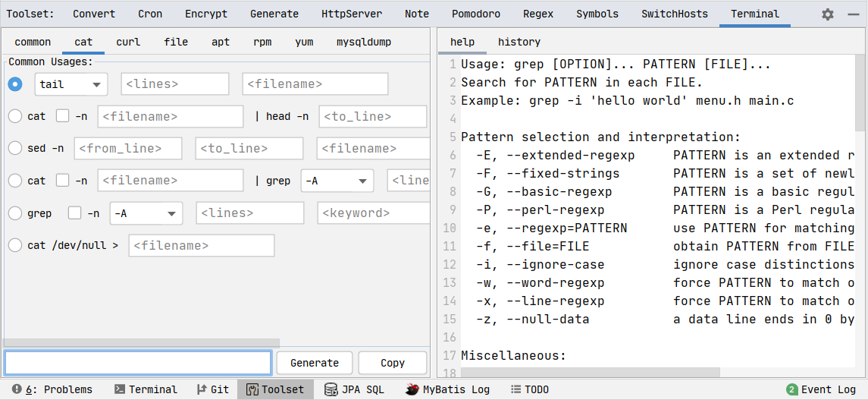Select the cat /dev/null radio option
The width and height of the screenshot is (868, 400).
click(x=15, y=245)
